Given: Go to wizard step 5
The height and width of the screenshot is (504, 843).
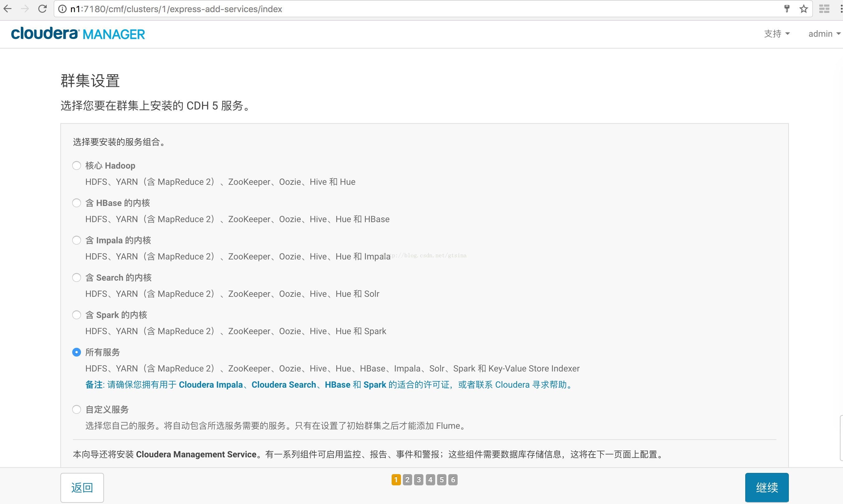Looking at the screenshot, I should [x=441, y=479].
